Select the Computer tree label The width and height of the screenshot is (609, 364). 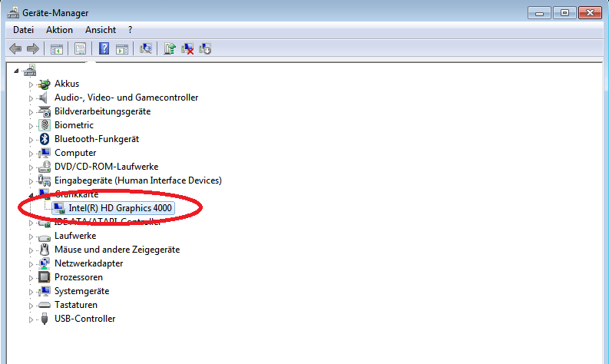tap(75, 153)
